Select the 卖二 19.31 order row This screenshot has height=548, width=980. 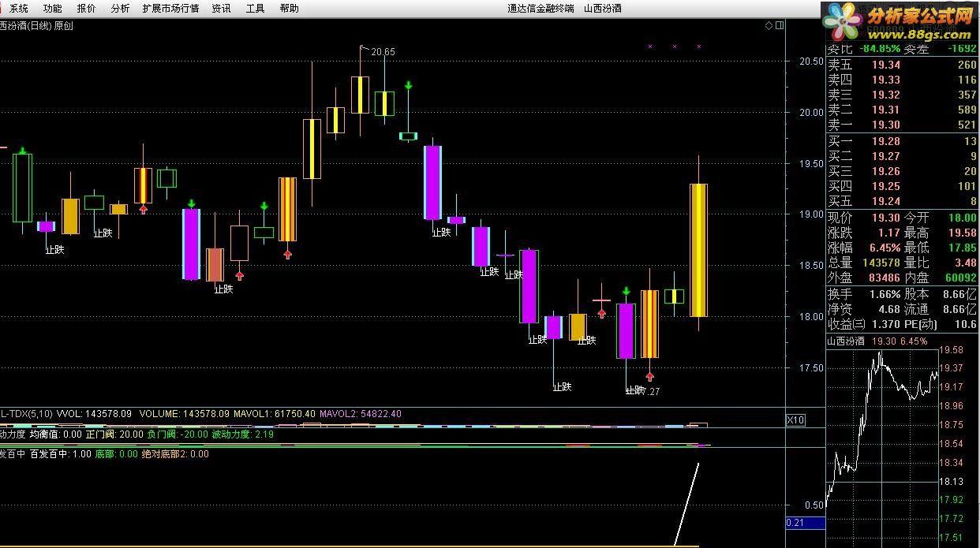coord(903,110)
